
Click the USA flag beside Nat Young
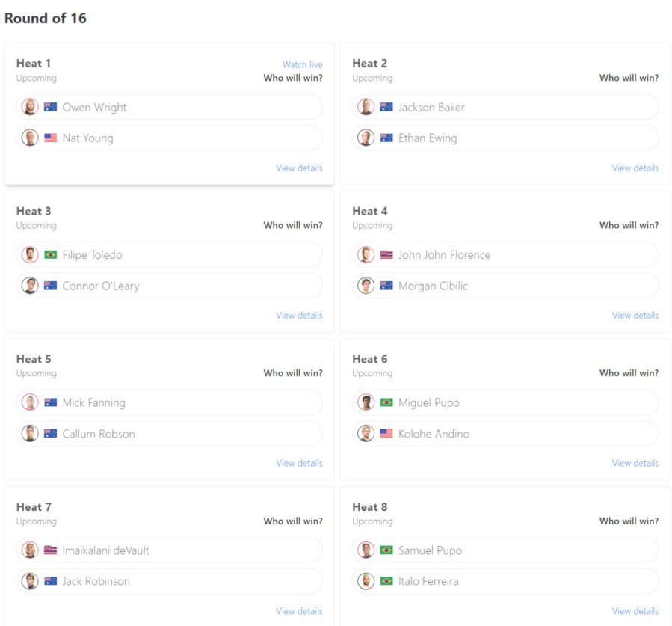click(x=51, y=138)
